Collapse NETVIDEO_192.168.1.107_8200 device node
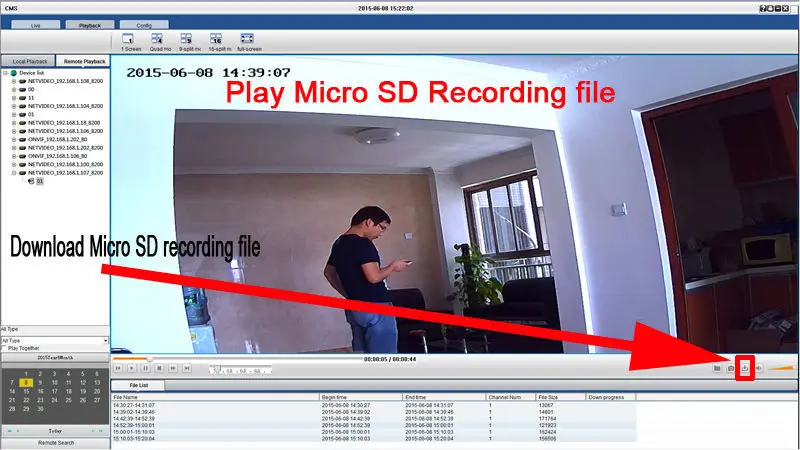The image size is (800, 450). pos(14,172)
